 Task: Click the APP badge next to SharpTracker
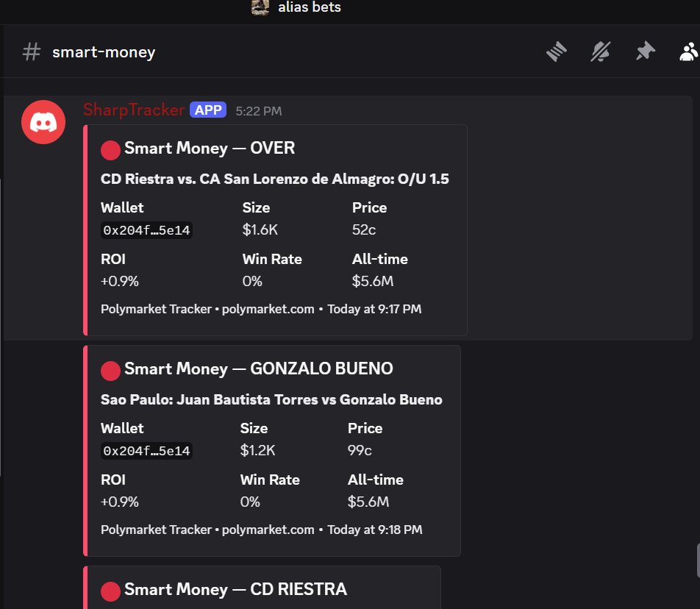pos(208,110)
